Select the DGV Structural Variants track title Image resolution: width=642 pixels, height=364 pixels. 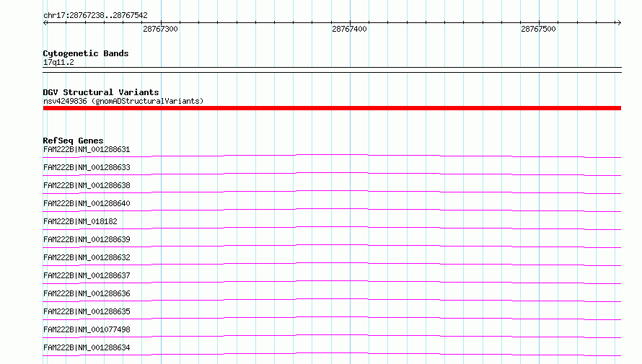coord(101,92)
